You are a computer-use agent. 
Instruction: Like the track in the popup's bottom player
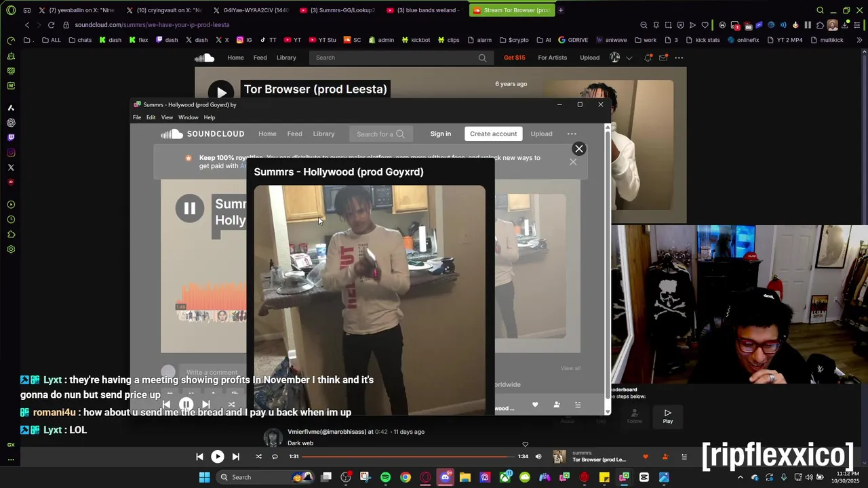coord(535,405)
